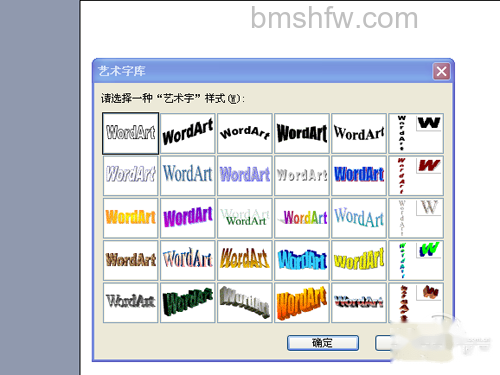This screenshot has width=500, height=375.
Task: Select the brown textured WordArt style
Action: 130,260
